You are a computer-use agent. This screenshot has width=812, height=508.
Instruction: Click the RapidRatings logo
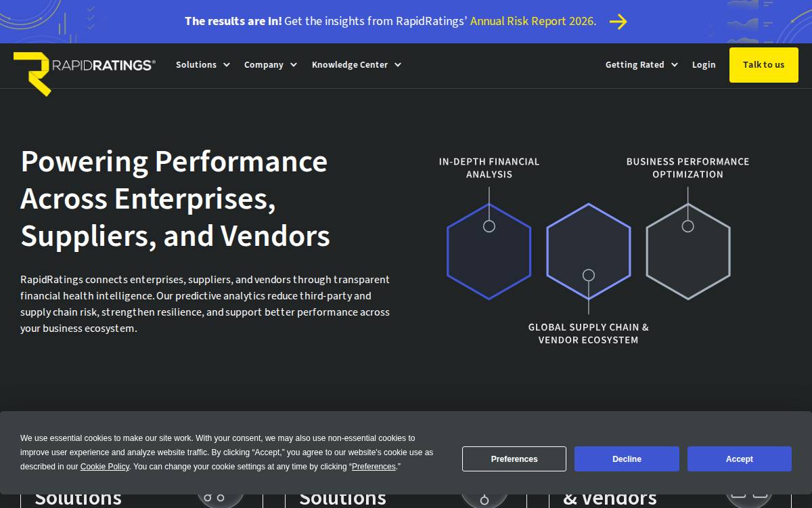point(85,73)
